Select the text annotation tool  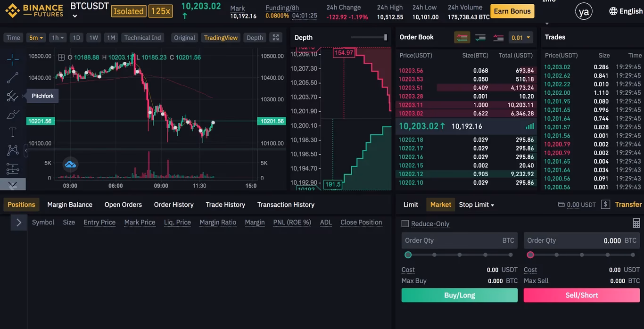click(x=13, y=132)
